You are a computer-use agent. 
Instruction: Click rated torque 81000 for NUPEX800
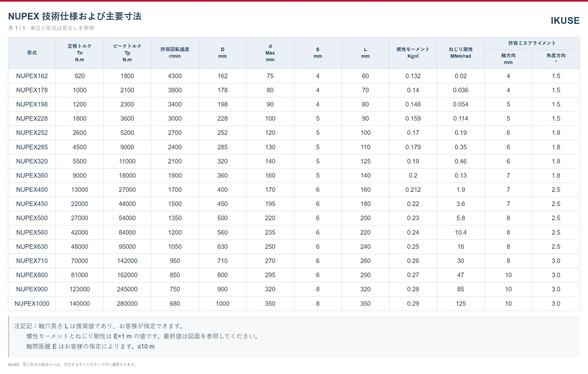click(x=80, y=275)
